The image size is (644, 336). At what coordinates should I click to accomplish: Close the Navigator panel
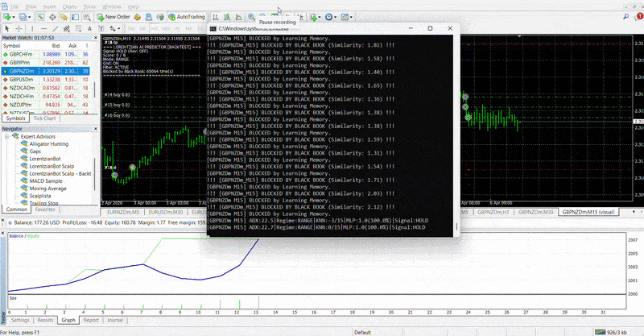click(96, 129)
